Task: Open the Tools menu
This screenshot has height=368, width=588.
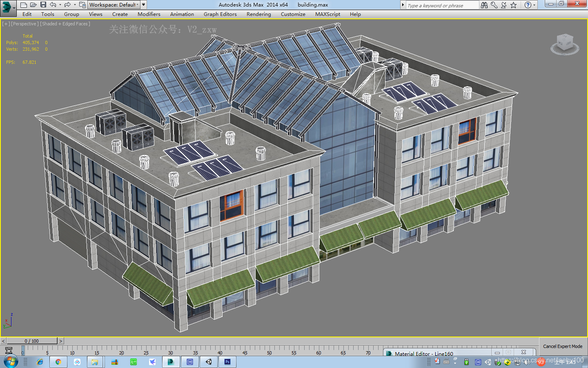Action: (x=48, y=14)
